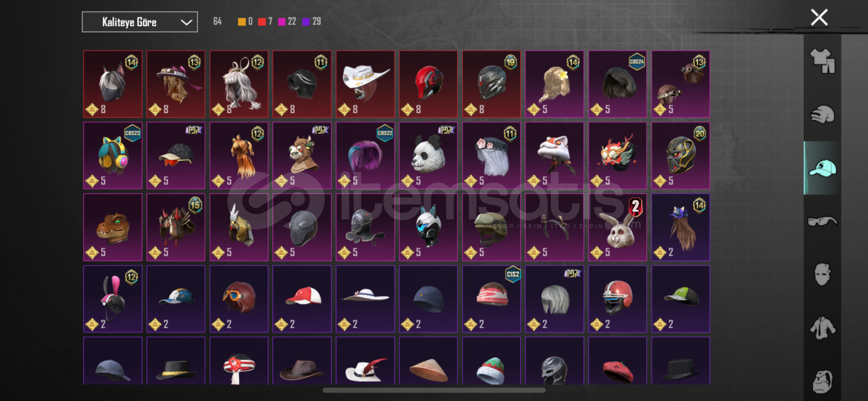The image size is (868, 401).
Task: Select the face mask category icon
Action: pyautogui.click(x=822, y=274)
